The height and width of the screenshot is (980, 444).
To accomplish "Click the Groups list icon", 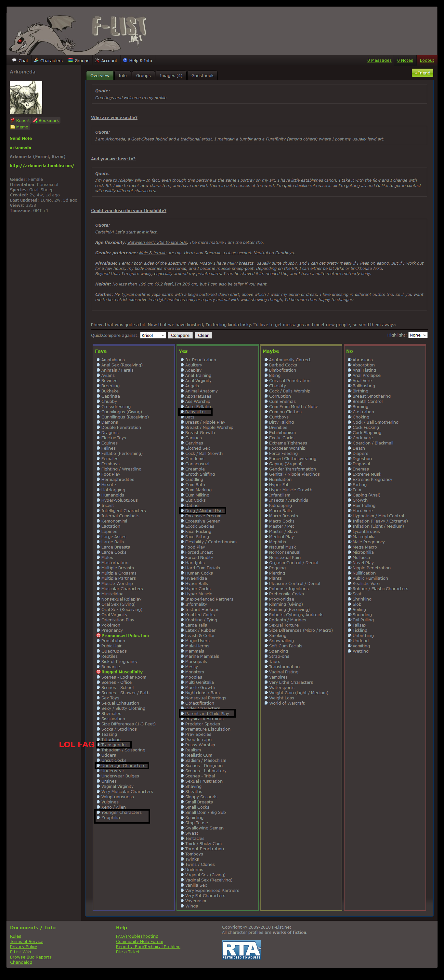I will coord(71,60).
